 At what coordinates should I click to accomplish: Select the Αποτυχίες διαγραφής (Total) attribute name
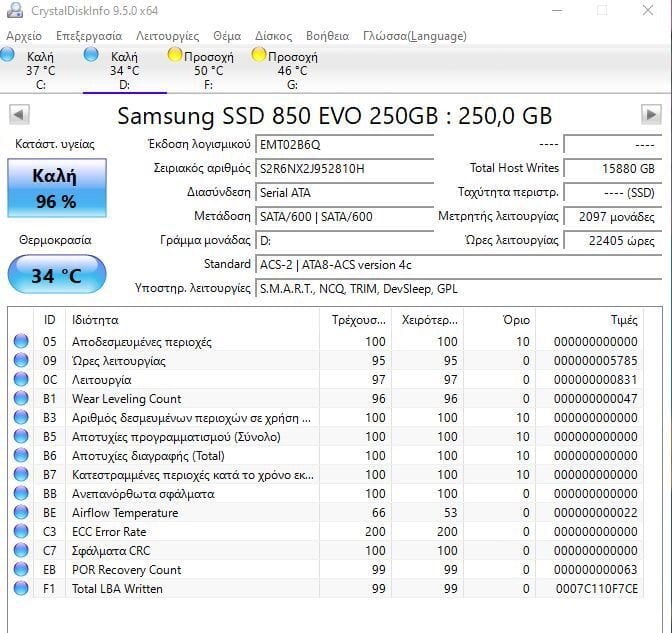pos(148,456)
